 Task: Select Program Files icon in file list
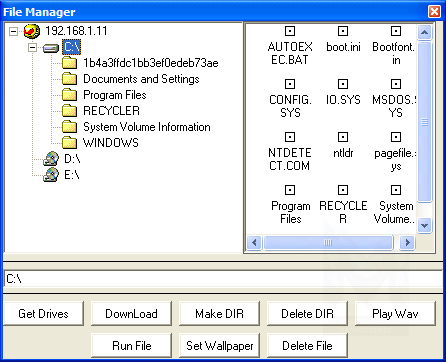290,190
